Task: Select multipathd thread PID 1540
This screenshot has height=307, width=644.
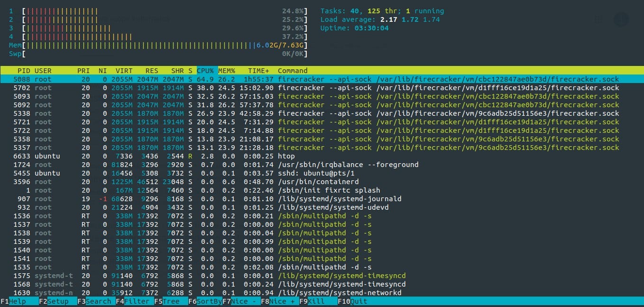Action: coord(322,250)
